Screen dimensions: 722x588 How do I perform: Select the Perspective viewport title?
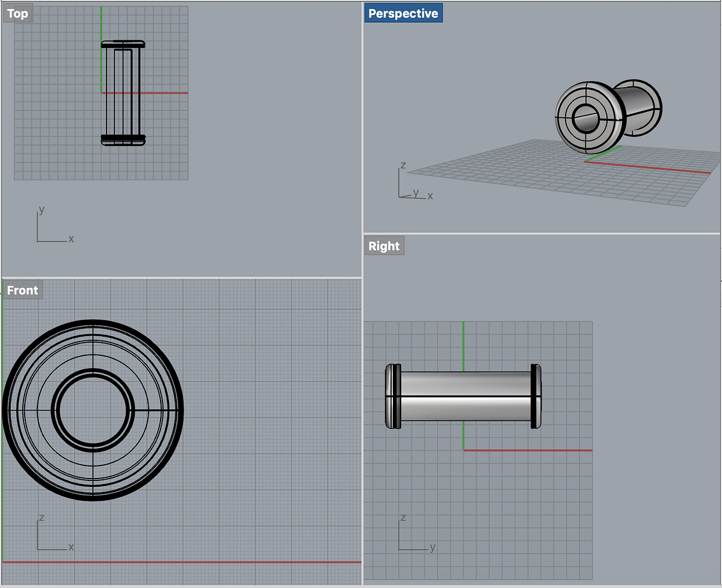[403, 13]
